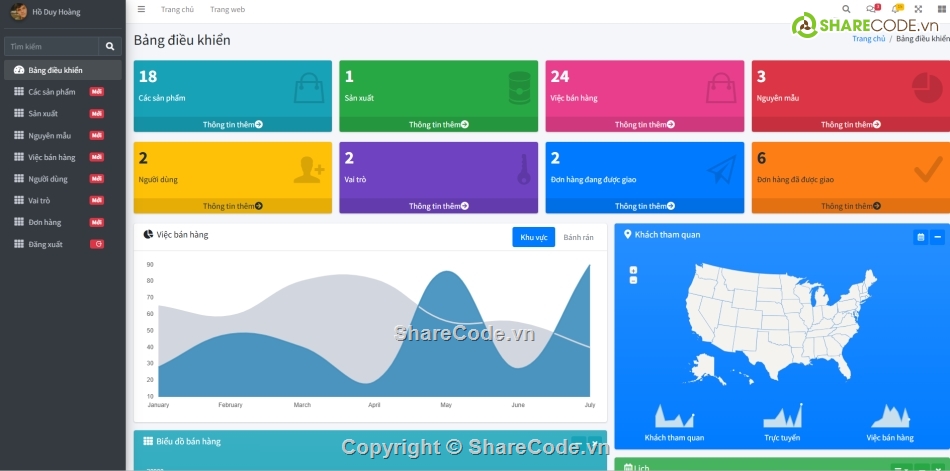Switch the sales chart to Bánh rán tab

(x=578, y=237)
